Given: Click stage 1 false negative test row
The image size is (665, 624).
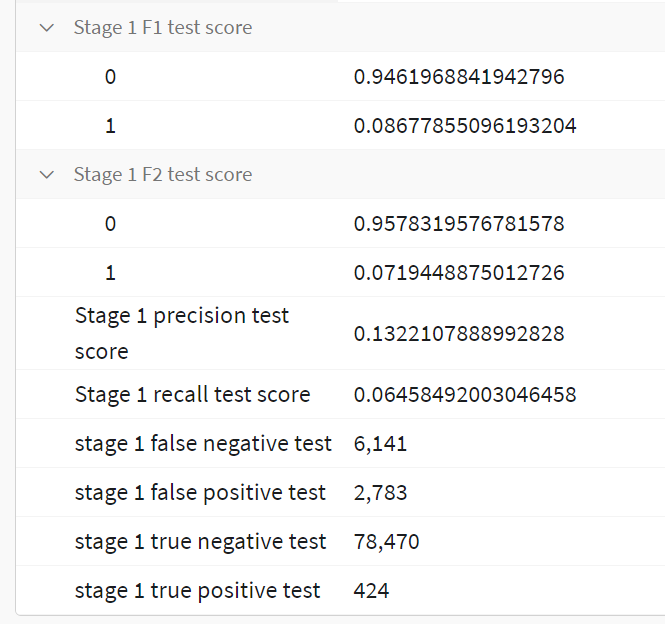Looking at the screenshot, I should click(x=340, y=443).
